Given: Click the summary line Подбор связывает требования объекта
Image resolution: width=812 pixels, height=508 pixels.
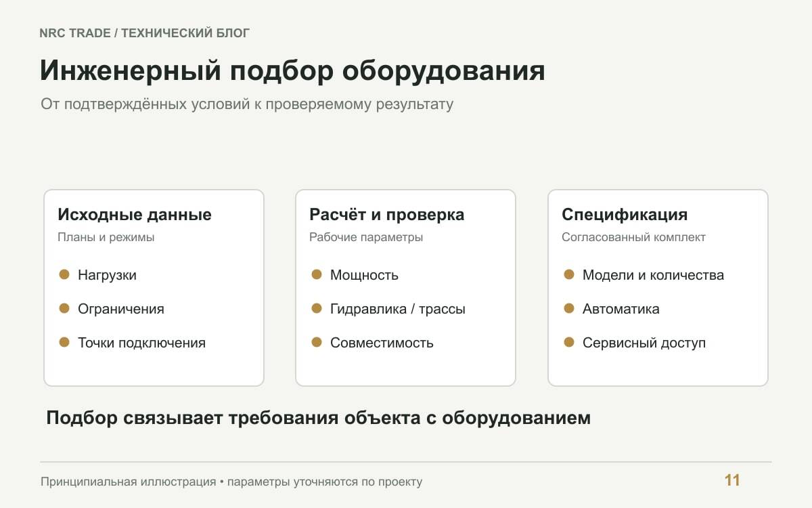Looking at the screenshot, I should coord(319,418).
